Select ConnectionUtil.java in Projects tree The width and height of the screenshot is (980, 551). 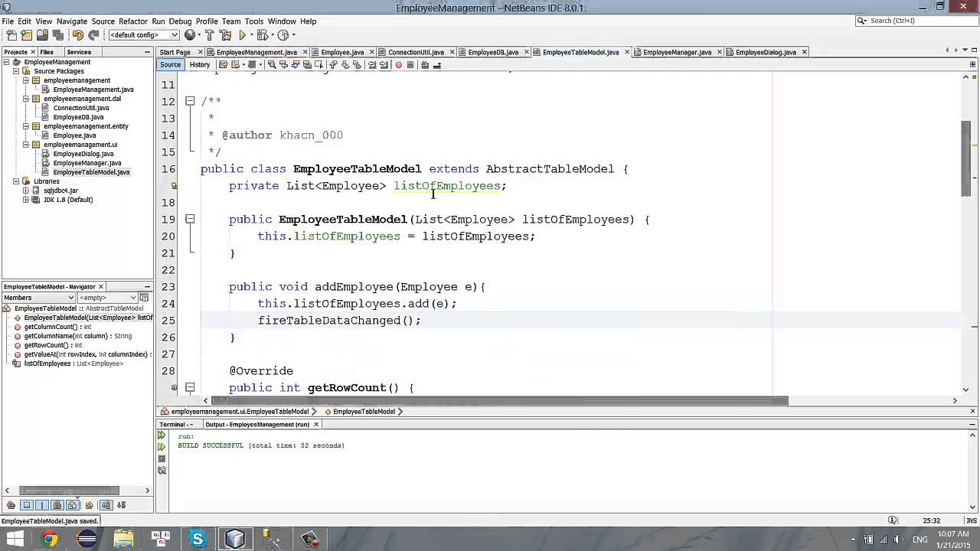[x=80, y=108]
